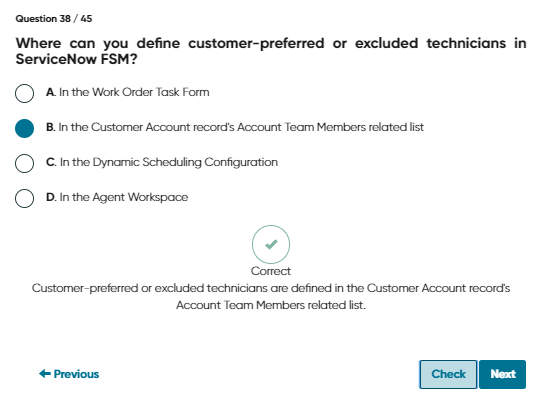Click the 'In the Dynamic Scheduling Configuration' text
This screenshot has height=394, width=535.
[169, 162]
